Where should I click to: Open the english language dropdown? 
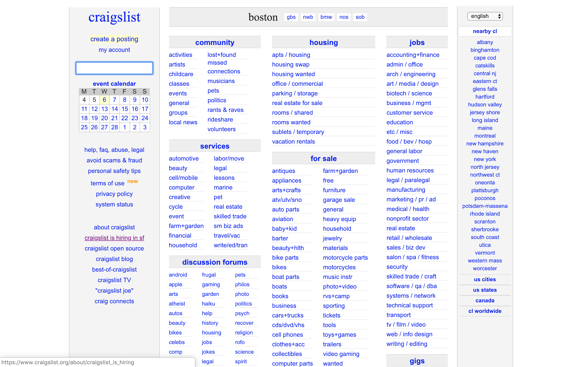tap(485, 16)
